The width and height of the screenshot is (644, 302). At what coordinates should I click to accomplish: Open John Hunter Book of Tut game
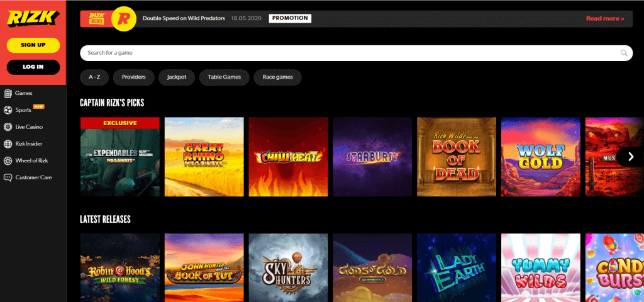point(204,268)
